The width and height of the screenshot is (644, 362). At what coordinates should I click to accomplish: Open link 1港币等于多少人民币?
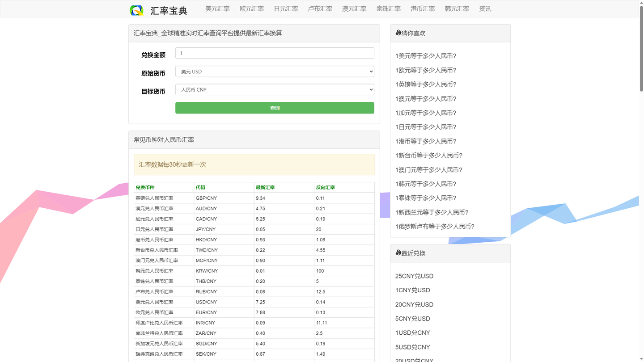coord(426,141)
